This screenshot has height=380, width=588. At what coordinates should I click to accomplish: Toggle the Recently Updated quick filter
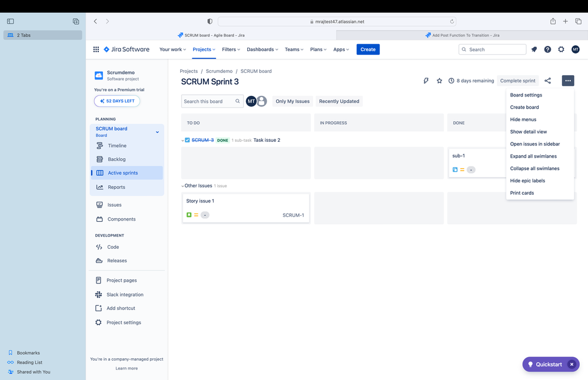(x=339, y=101)
